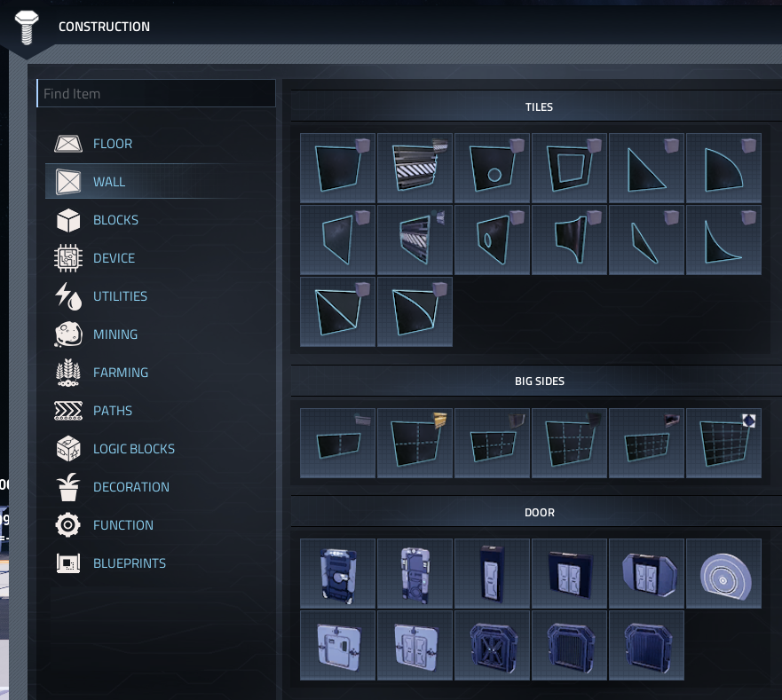Select the two-panel horizontal big side
The width and height of the screenshot is (782, 700).
[337, 444]
